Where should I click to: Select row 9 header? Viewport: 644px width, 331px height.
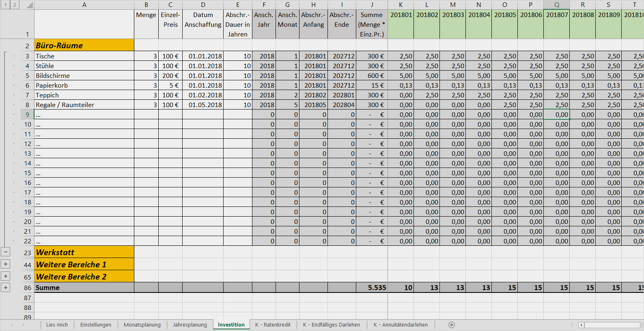pyautogui.click(x=28, y=114)
